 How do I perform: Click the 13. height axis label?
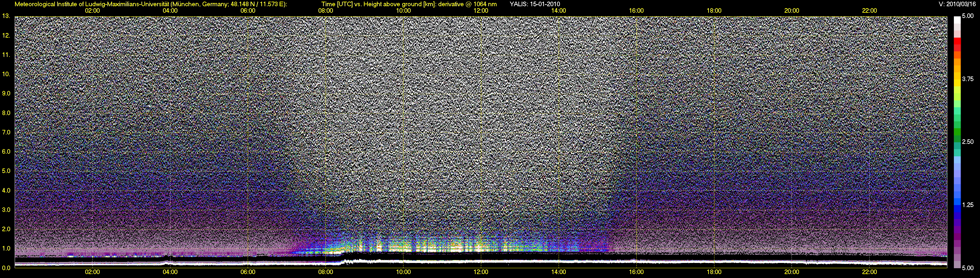(6, 16)
